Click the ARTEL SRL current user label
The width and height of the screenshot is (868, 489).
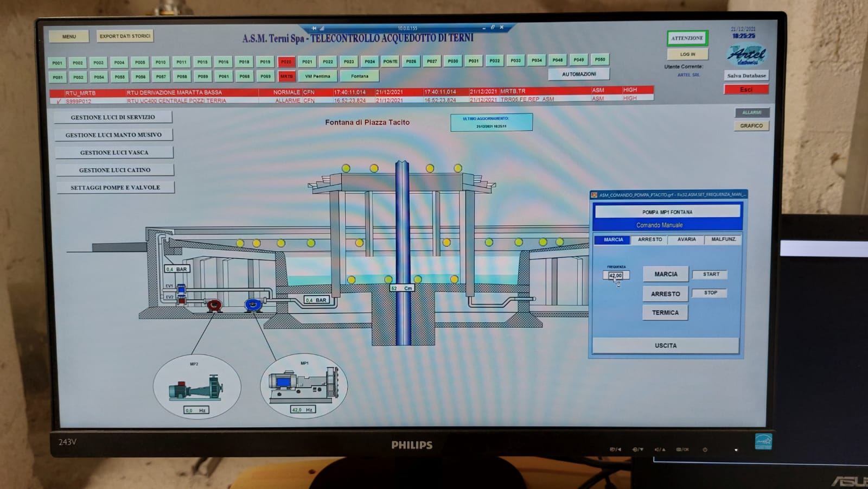click(688, 75)
